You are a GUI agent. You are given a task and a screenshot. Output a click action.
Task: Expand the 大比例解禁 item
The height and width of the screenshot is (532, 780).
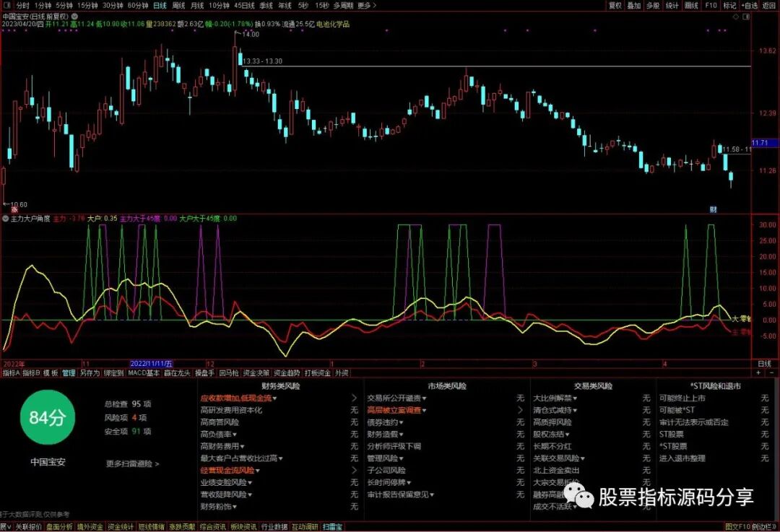[x=555, y=398]
